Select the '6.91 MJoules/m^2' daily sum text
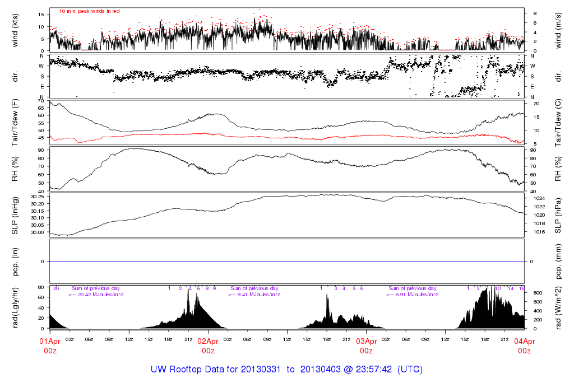574x392 pixels. (x=413, y=295)
